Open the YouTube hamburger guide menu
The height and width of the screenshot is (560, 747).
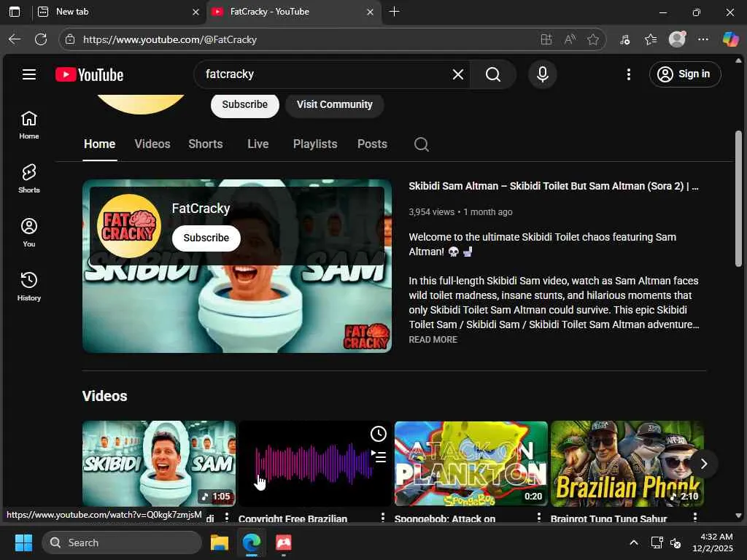(x=29, y=74)
